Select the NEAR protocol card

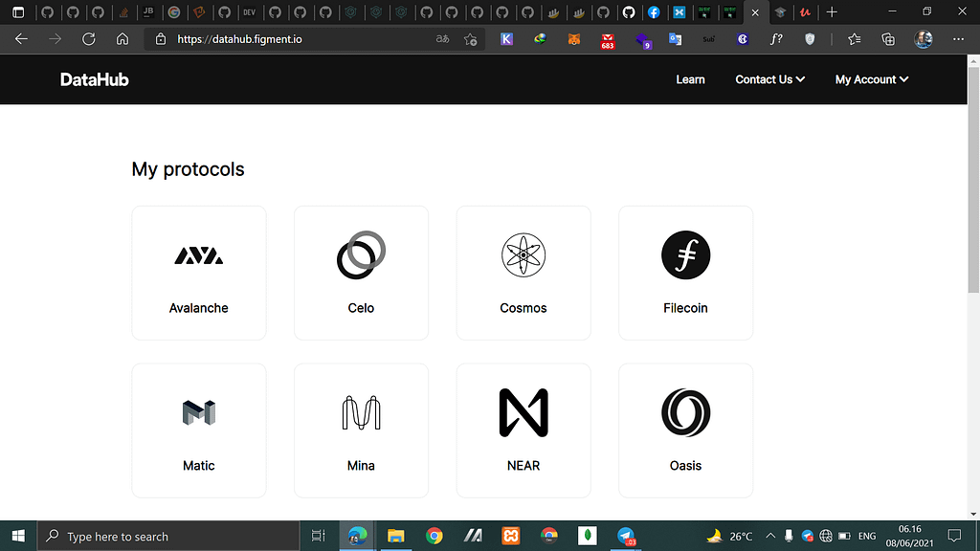[523, 430]
